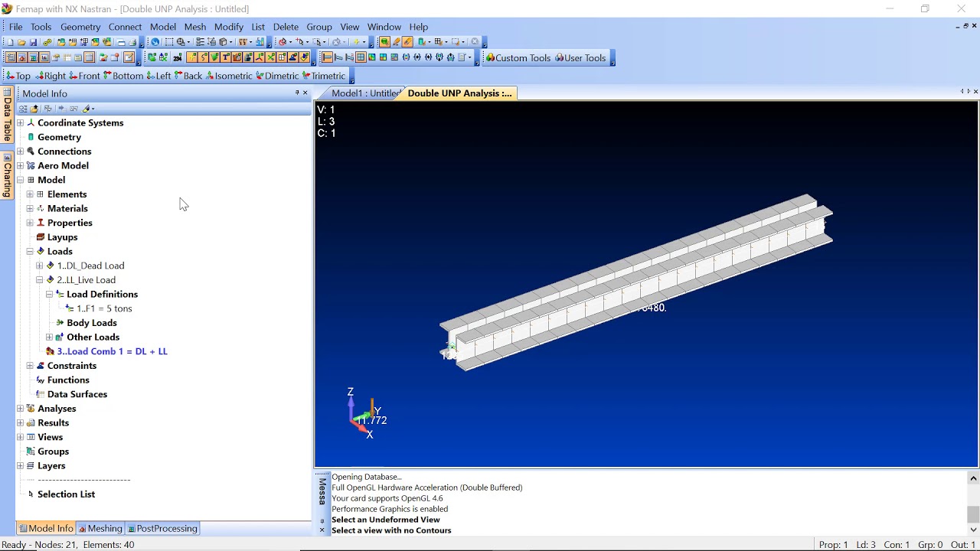
Task: Switch view to Front orientation
Action: (x=85, y=76)
